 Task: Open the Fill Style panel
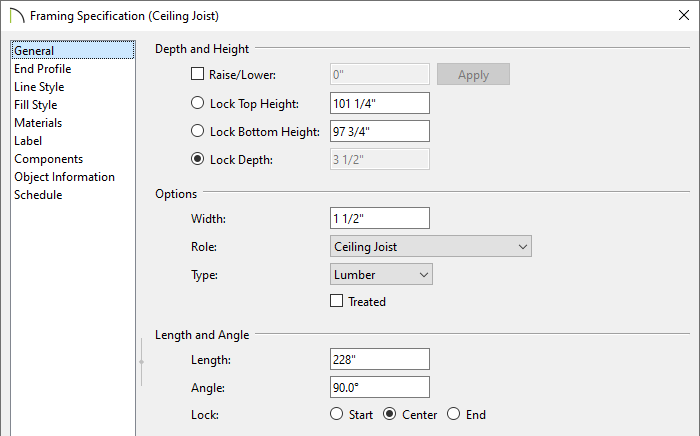pos(36,105)
